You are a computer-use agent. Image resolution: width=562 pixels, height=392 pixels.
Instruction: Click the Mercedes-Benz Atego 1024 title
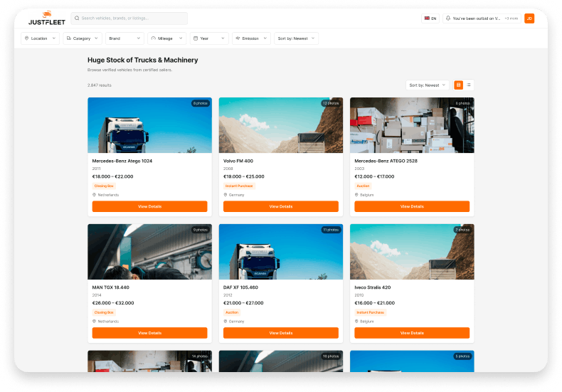click(122, 161)
